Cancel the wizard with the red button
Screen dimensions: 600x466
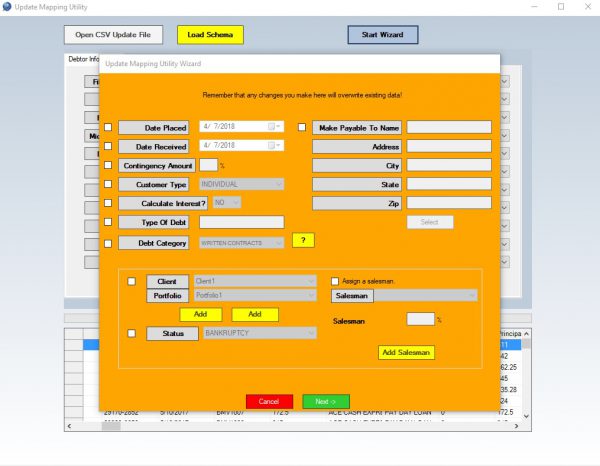click(x=269, y=401)
